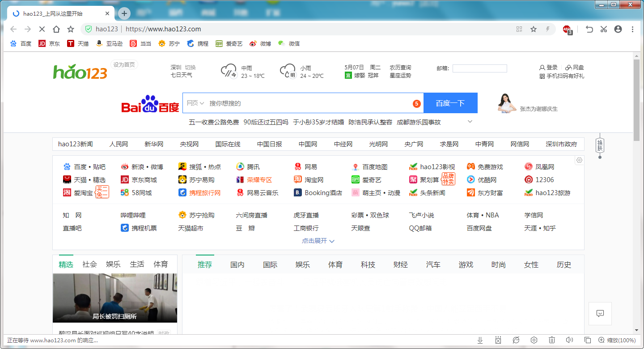Switch to the 国际 news tab
The width and height of the screenshot is (644, 349).
pos(271,264)
